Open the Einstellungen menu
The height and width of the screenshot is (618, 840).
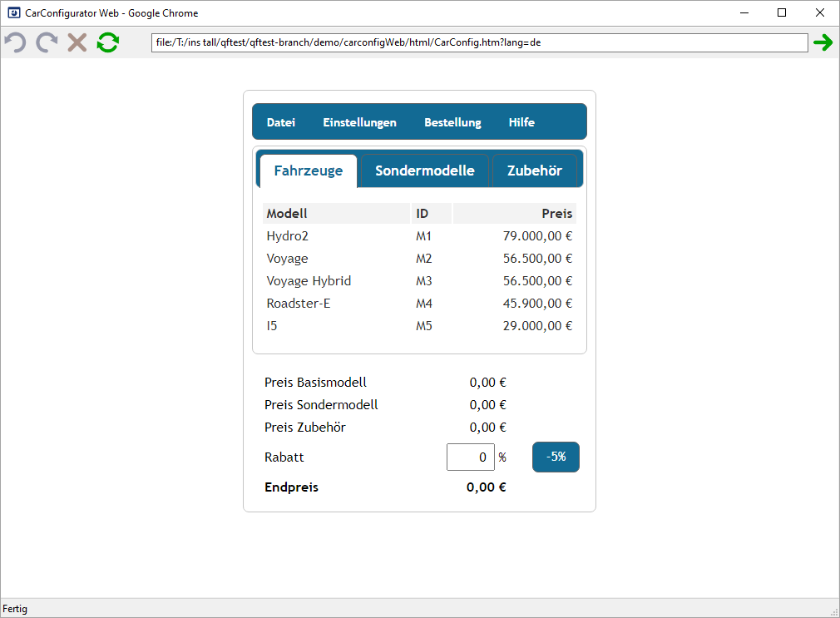(359, 122)
